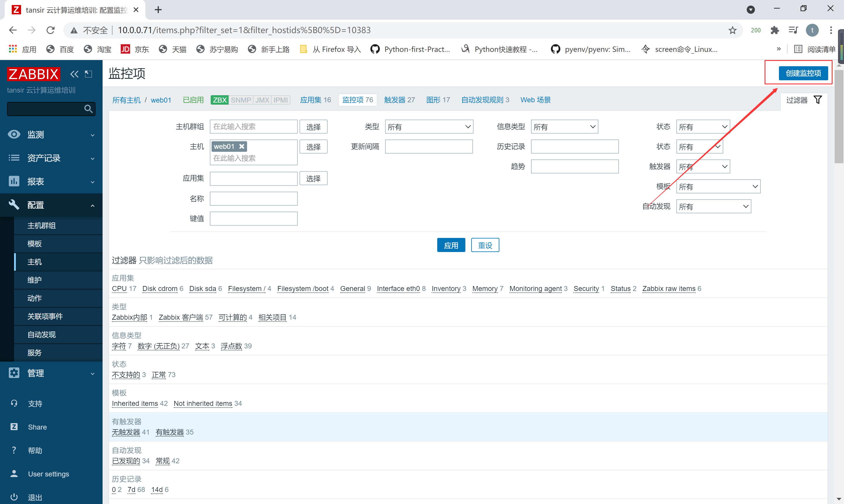Screen dimensions: 844x504
Task: Open the 自动发现 filter dropdown
Action: pyautogui.click(x=714, y=207)
